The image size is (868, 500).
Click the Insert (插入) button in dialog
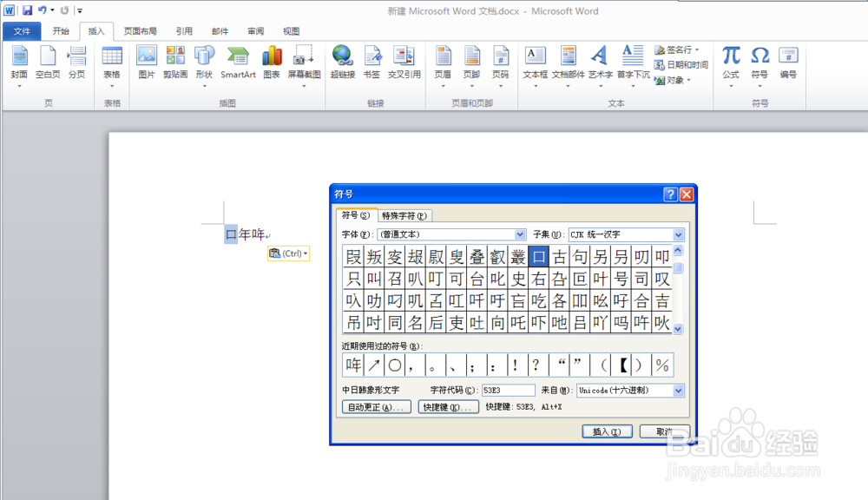point(607,431)
